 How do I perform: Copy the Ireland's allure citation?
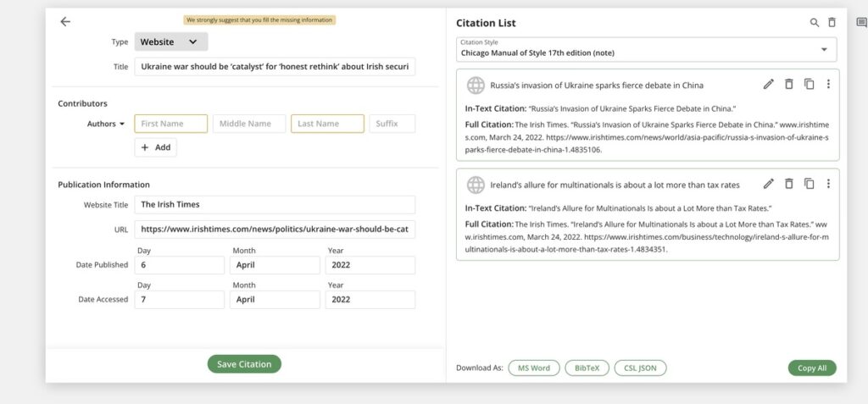[809, 184]
